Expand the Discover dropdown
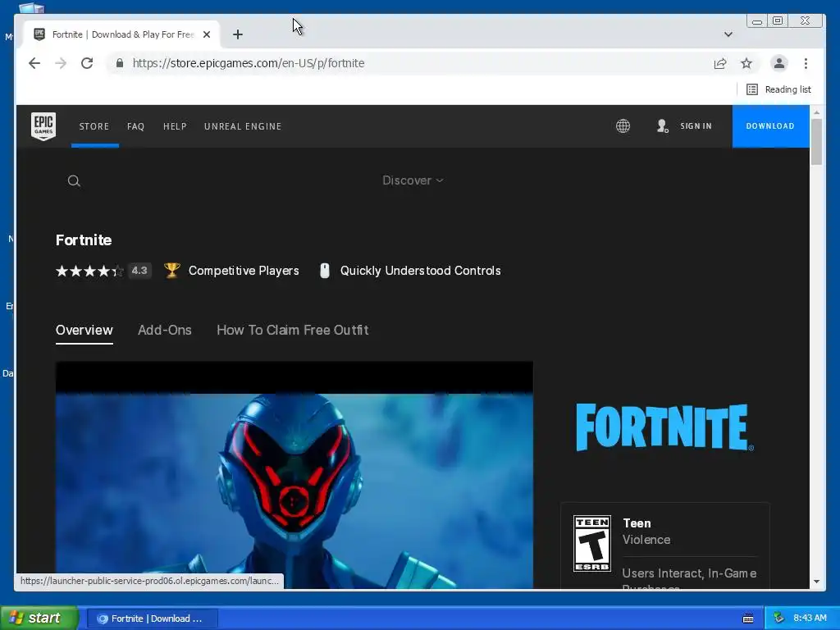The image size is (840, 630). tap(413, 180)
